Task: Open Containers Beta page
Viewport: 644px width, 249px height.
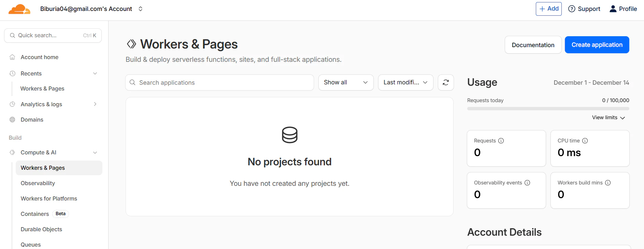Action: pos(44,214)
